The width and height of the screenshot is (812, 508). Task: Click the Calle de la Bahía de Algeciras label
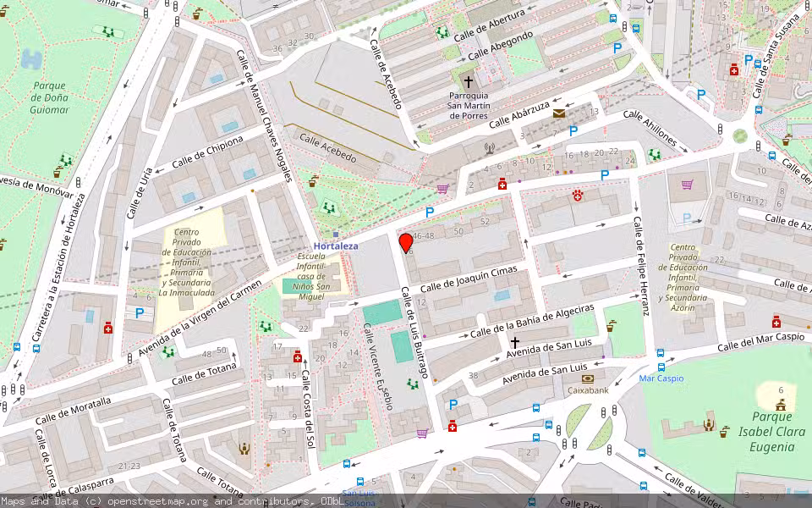532,322
